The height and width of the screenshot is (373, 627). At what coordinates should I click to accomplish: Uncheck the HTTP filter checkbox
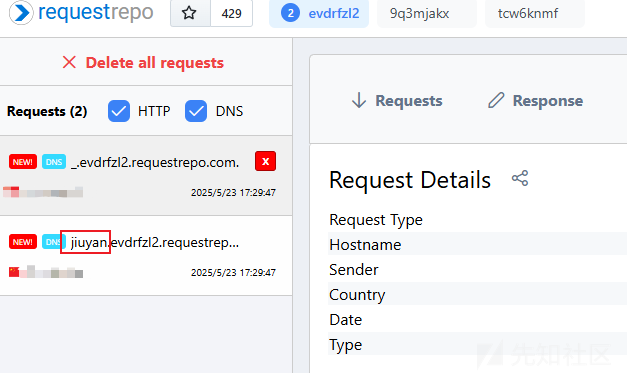(119, 111)
